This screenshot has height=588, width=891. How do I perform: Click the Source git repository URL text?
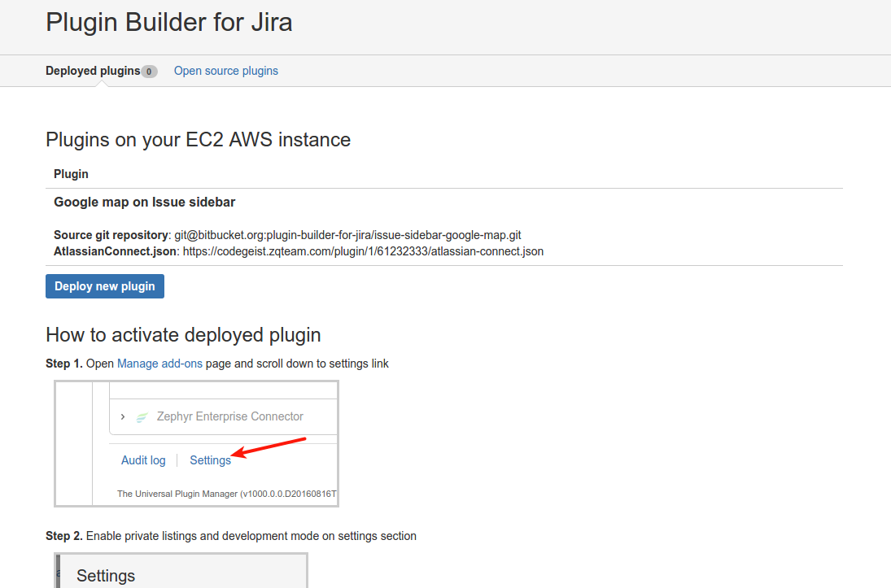(347, 235)
